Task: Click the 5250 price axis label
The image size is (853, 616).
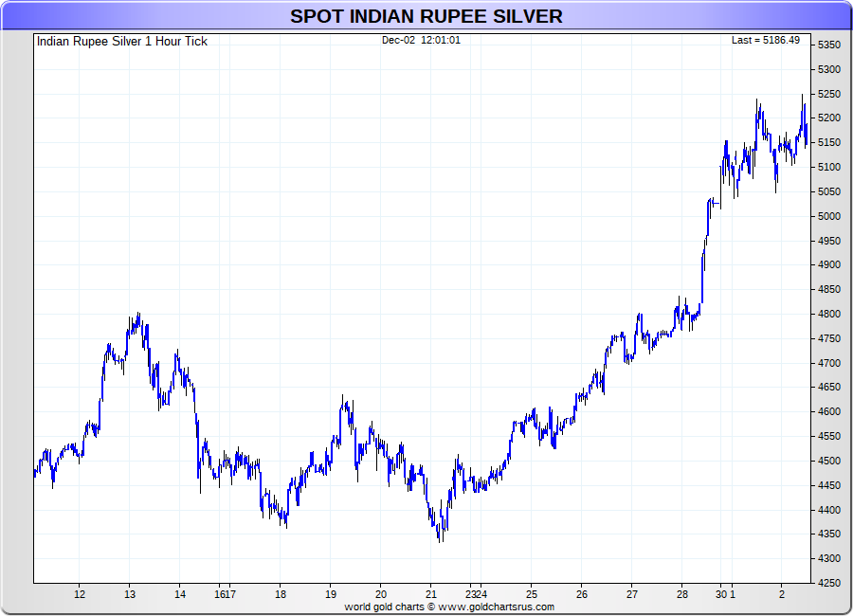Action: [829, 94]
